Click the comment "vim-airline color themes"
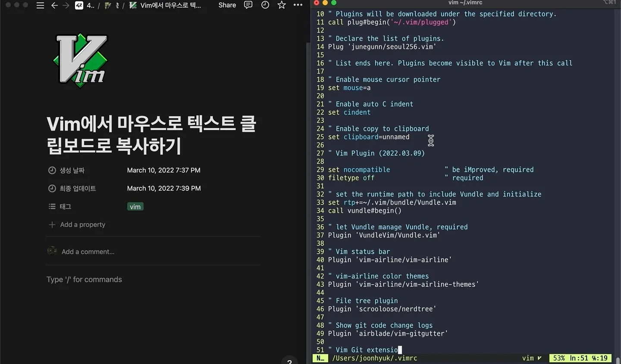 tap(379, 276)
